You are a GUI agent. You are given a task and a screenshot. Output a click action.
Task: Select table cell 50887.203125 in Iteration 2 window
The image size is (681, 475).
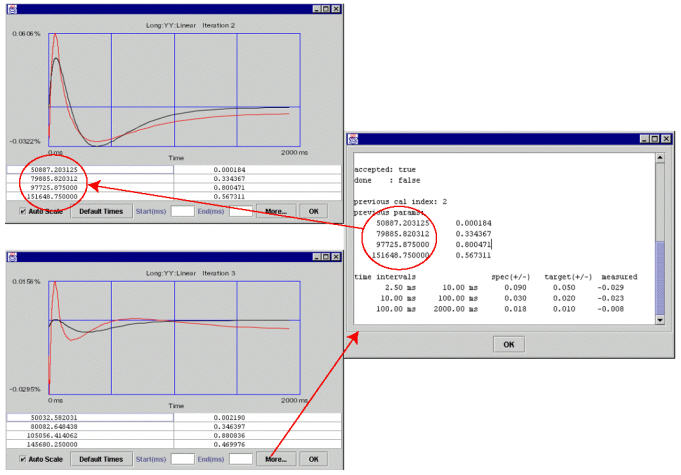[x=90, y=169]
